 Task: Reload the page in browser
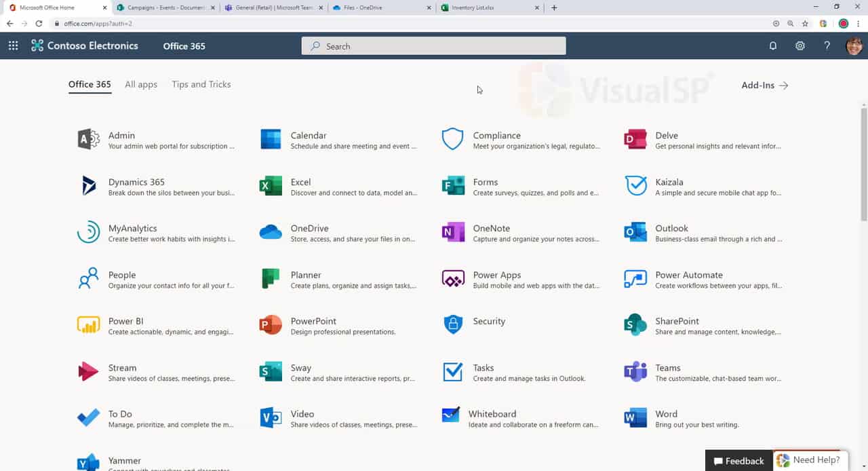click(39, 23)
